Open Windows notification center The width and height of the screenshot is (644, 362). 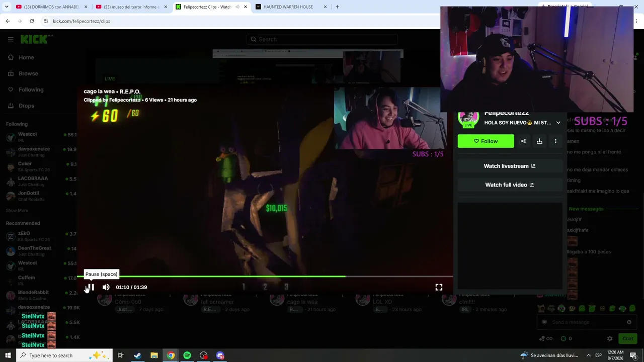pyautogui.click(x=633, y=355)
